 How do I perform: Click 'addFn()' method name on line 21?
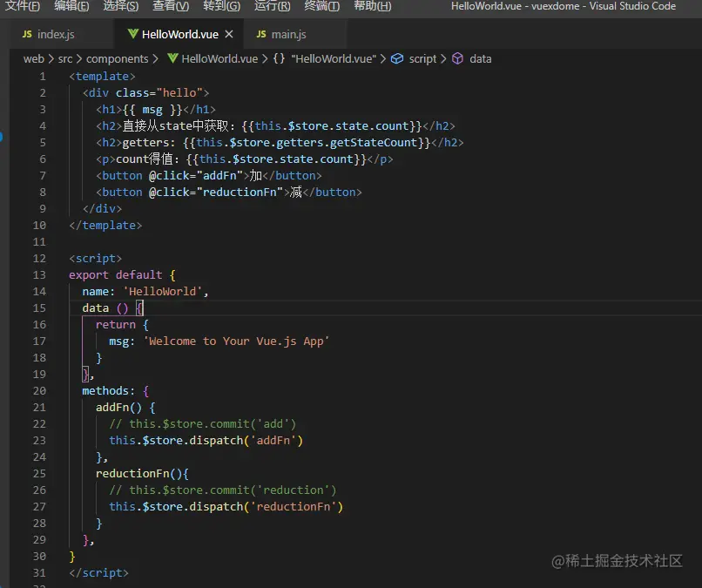point(118,408)
